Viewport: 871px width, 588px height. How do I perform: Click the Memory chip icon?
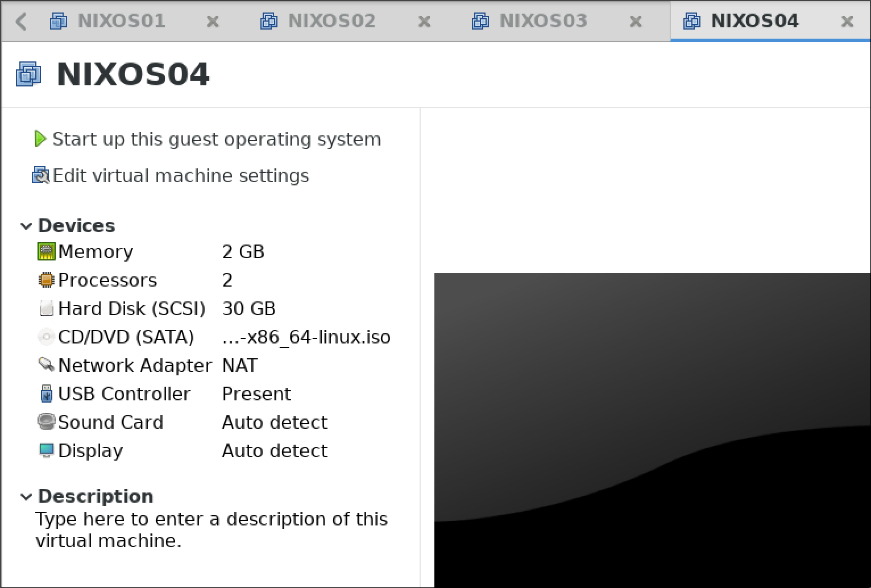coord(47,251)
